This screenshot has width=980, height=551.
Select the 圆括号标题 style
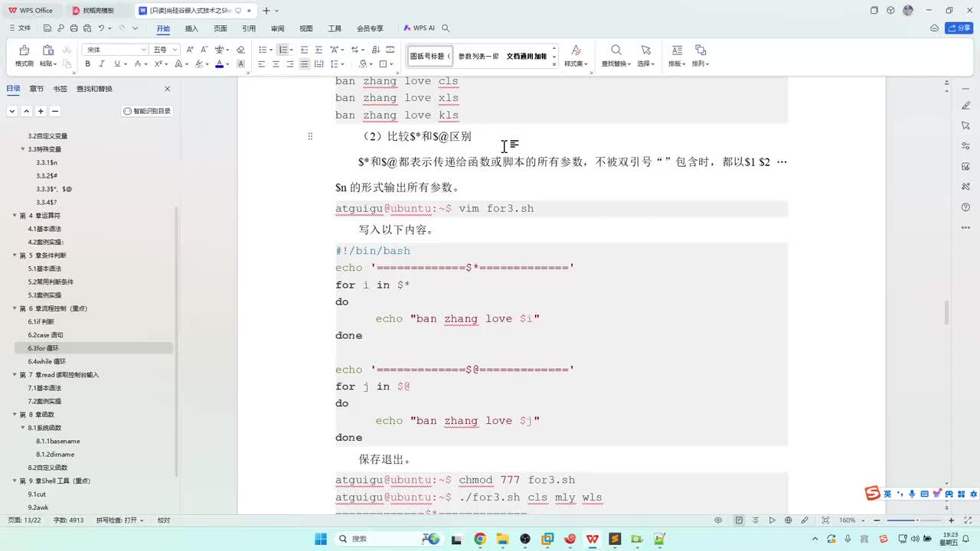click(430, 56)
